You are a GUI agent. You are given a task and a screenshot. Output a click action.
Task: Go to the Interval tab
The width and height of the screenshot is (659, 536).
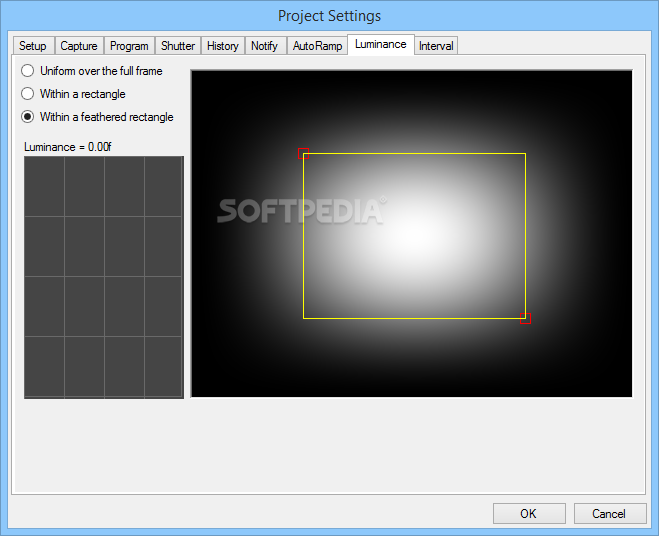[x=436, y=45]
